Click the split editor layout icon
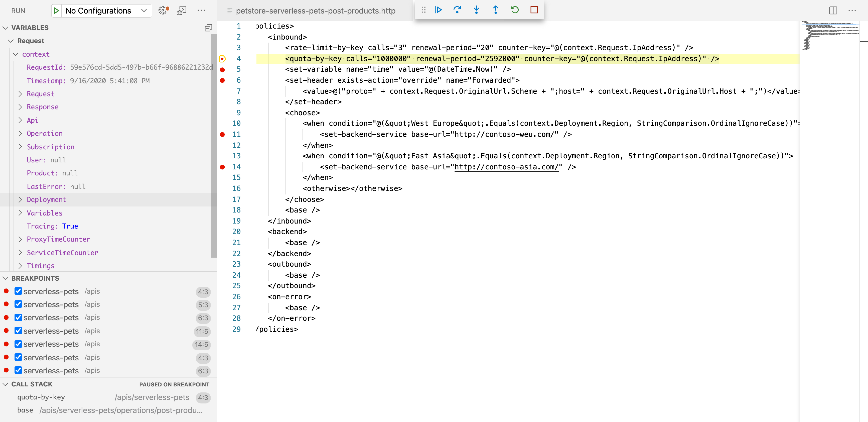The height and width of the screenshot is (422, 868). click(833, 10)
